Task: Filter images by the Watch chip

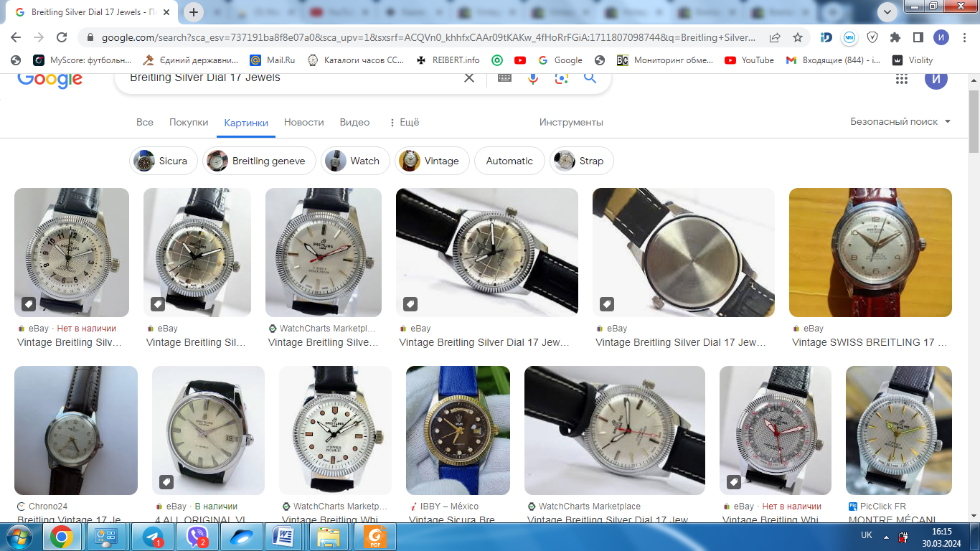Action: pos(355,161)
